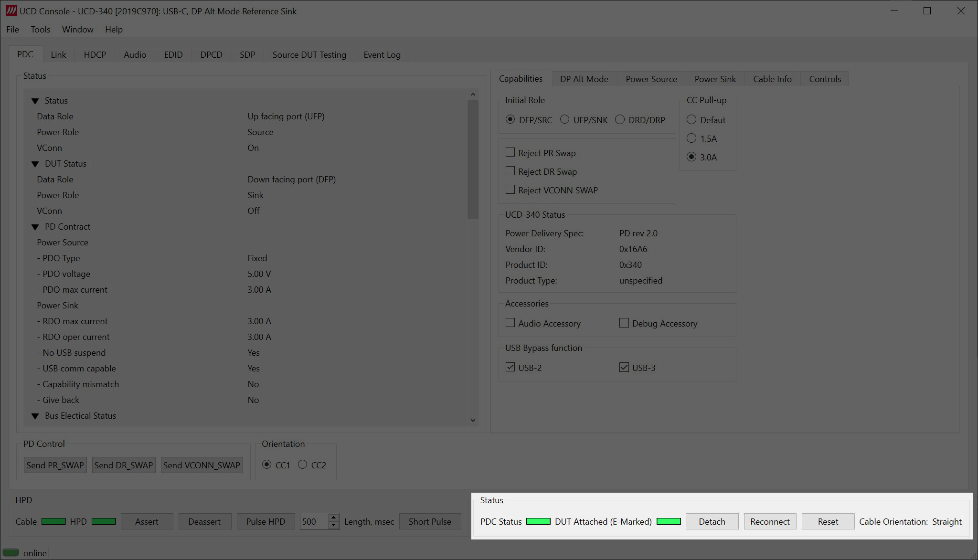Select the 1.5A CC Pull-up option
This screenshot has height=560, width=978.
pyautogui.click(x=691, y=138)
